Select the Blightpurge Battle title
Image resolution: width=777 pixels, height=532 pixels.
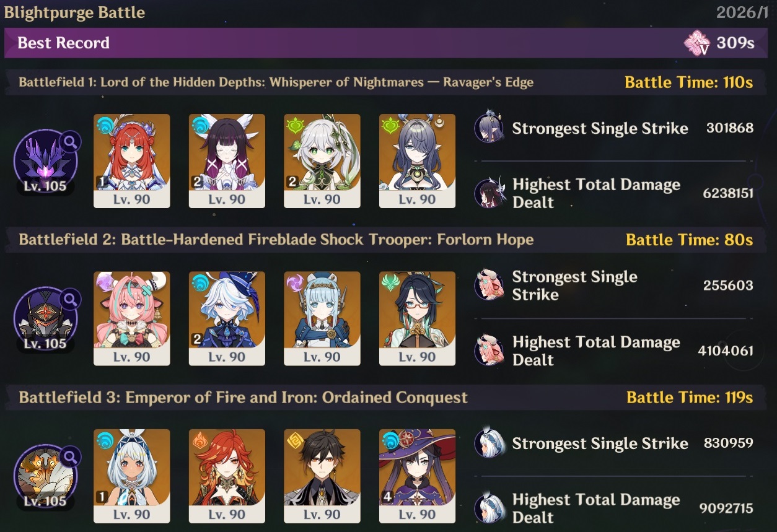(74, 12)
